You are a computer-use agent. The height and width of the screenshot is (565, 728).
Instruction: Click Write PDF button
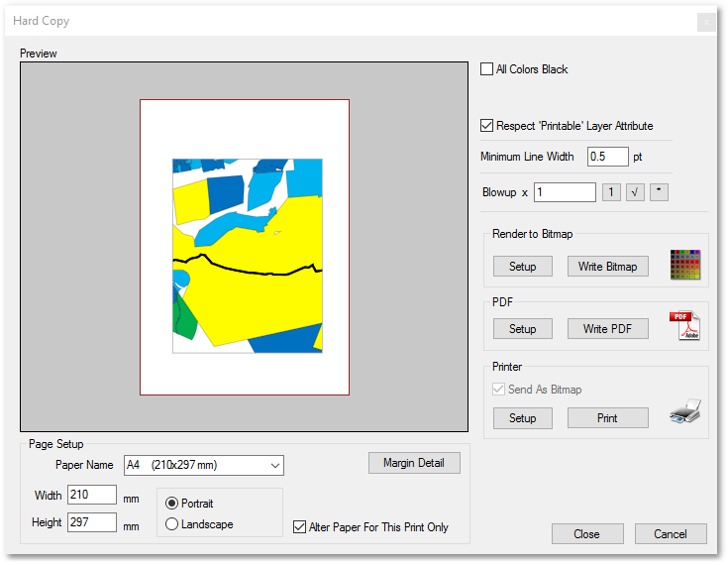click(x=608, y=328)
